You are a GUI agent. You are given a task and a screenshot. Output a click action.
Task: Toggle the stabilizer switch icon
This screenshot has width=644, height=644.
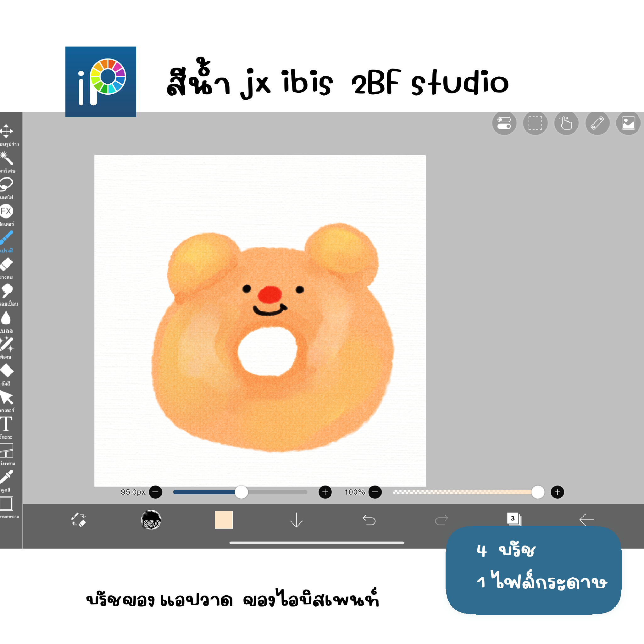(x=504, y=123)
